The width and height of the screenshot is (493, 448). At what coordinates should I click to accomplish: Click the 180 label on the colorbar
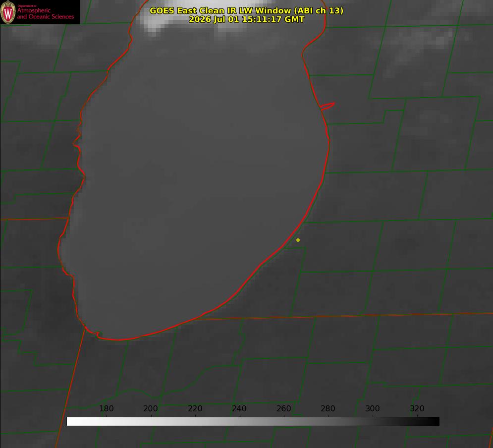click(106, 408)
